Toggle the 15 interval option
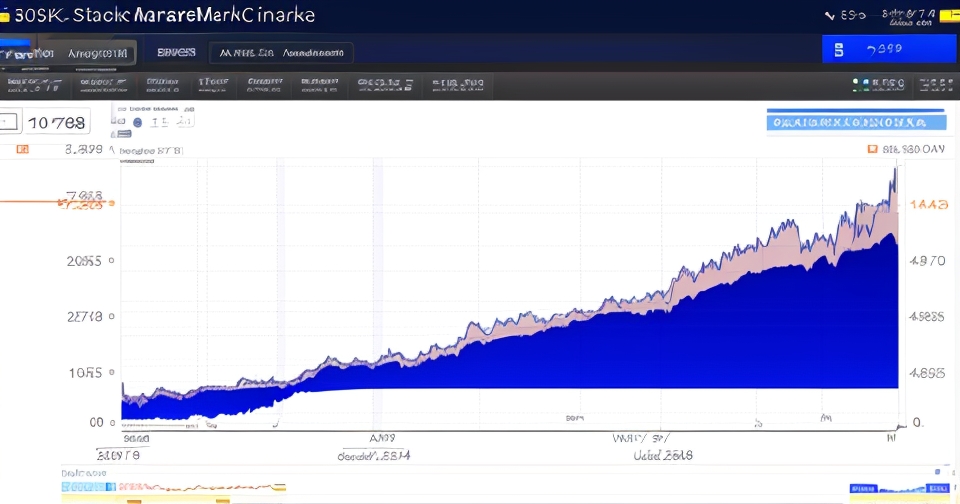 [159, 123]
